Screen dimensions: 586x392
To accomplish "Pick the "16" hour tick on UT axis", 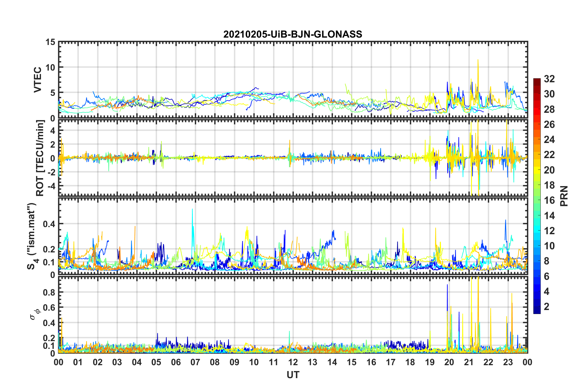I will pyautogui.click(x=371, y=362).
